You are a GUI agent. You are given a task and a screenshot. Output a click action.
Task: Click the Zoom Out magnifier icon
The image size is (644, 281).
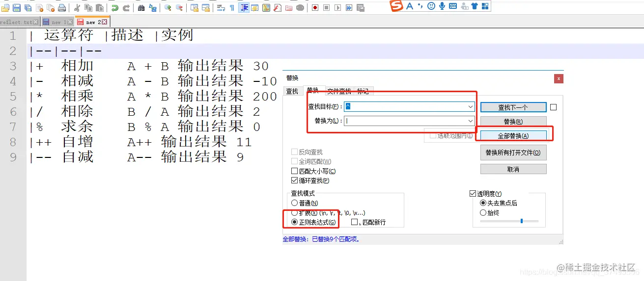[179, 8]
